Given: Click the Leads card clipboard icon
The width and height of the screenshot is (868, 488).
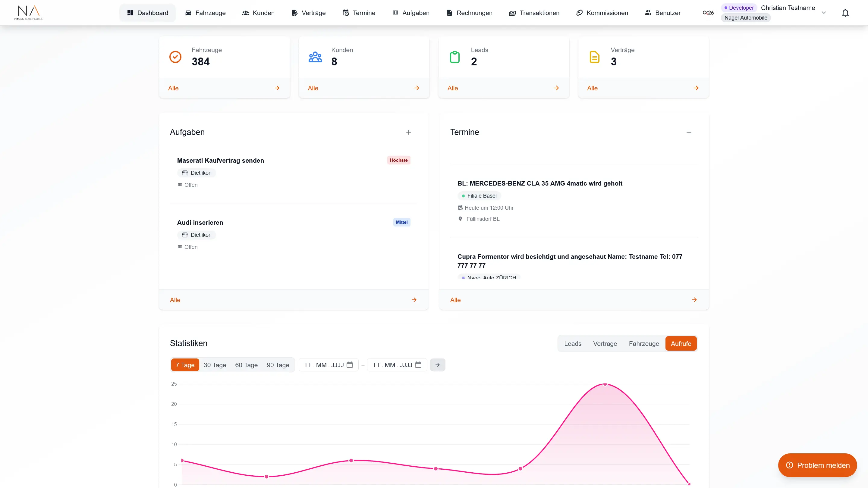Looking at the screenshot, I should coord(454,57).
